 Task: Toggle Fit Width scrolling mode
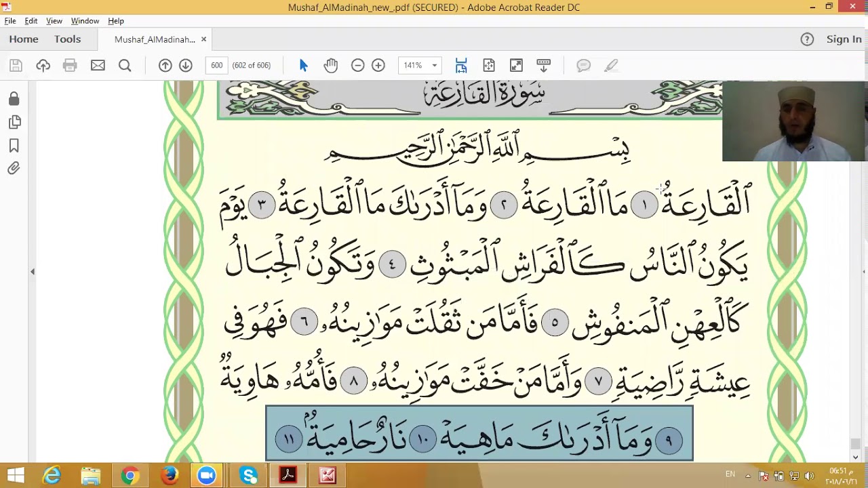pyautogui.click(x=461, y=65)
